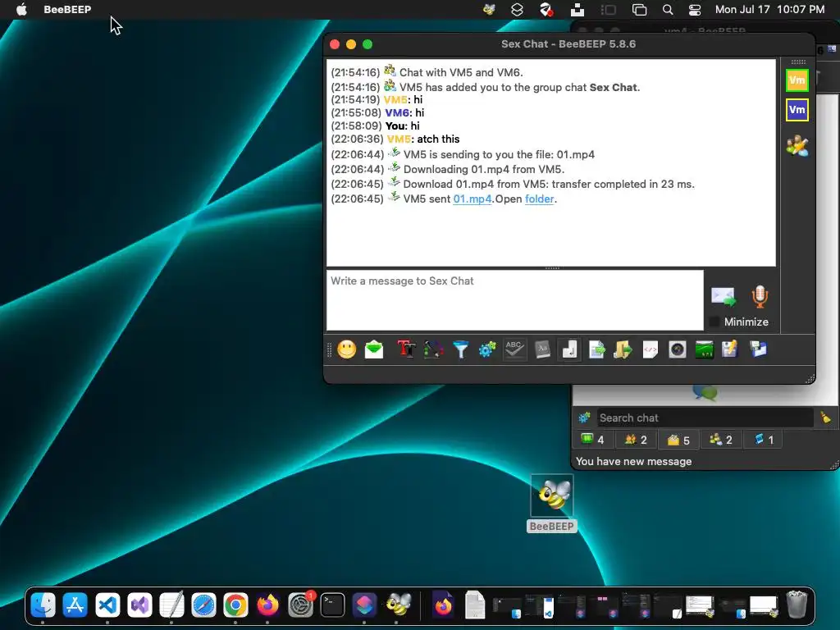Click the BeeBEEP desktop icon
The height and width of the screenshot is (630, 840).
tap(552, 504)
